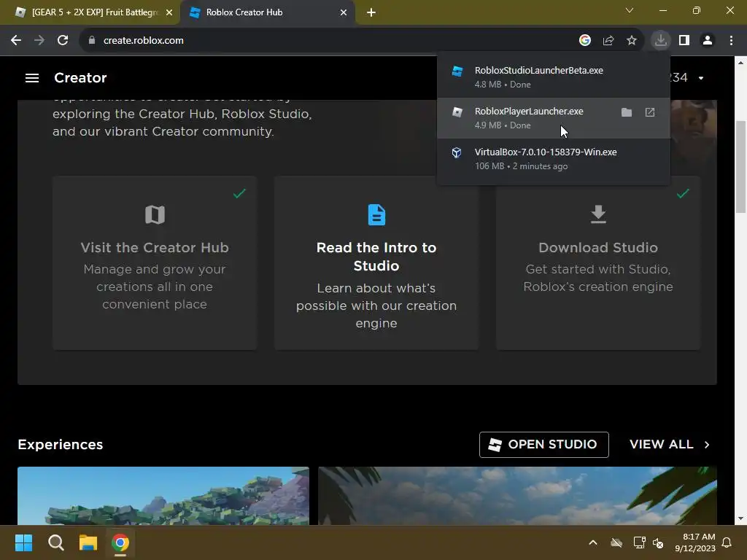Click the Chrome taskbar icon
The width and height of the screenshot is (747, 560).
click(120, 542)
